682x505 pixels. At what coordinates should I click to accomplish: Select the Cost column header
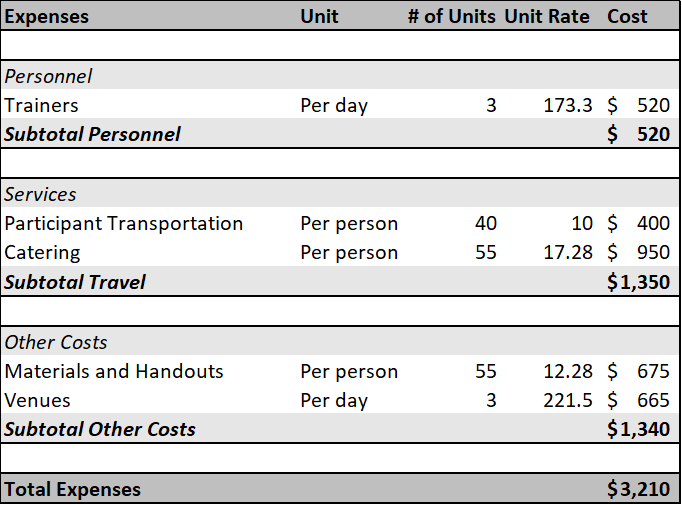(627, 17)
